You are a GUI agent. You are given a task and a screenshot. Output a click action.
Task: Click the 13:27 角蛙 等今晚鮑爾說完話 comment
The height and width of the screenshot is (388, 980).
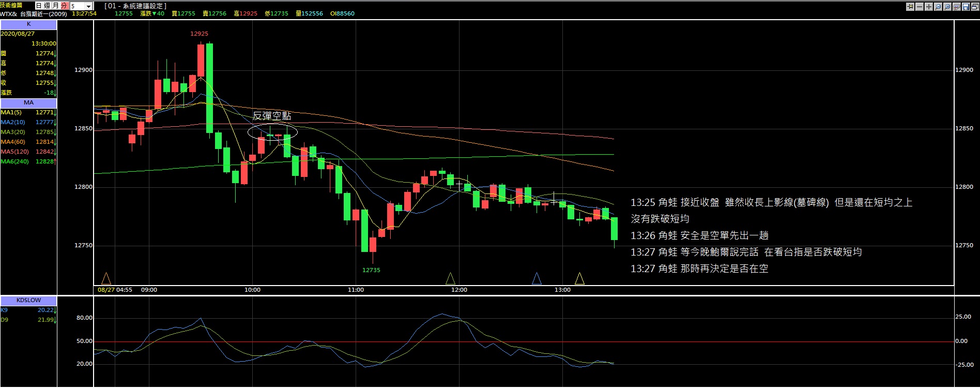746,252
